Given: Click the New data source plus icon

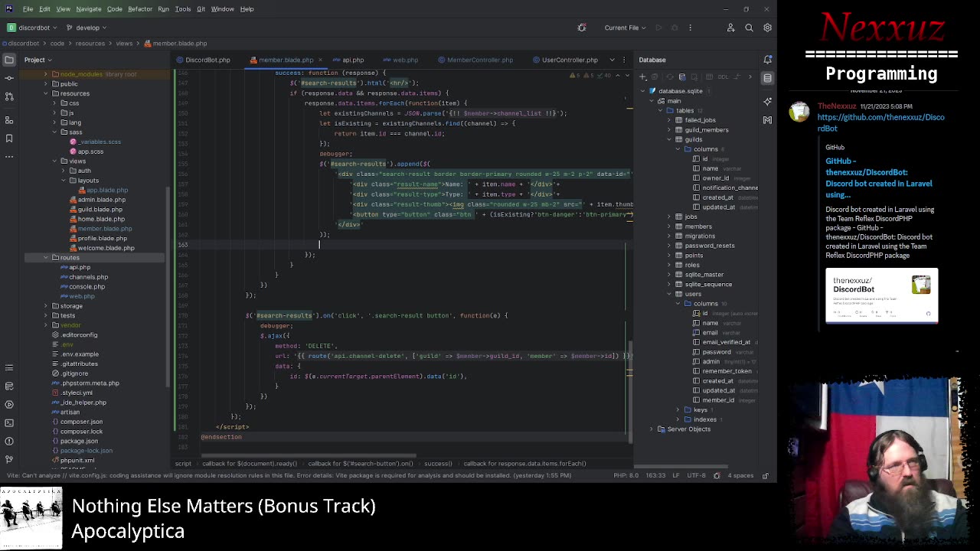Looking at the screenshot, I should pyautogui.click(x=643, y=77).
